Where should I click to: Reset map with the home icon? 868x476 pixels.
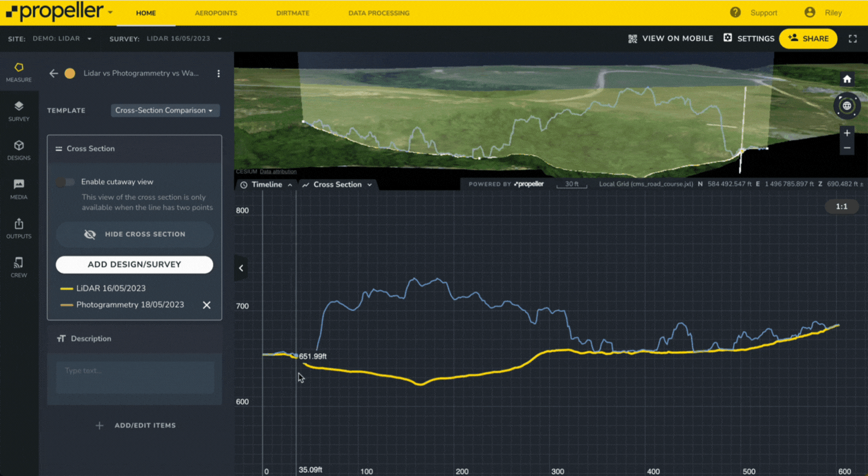[847, 79]
